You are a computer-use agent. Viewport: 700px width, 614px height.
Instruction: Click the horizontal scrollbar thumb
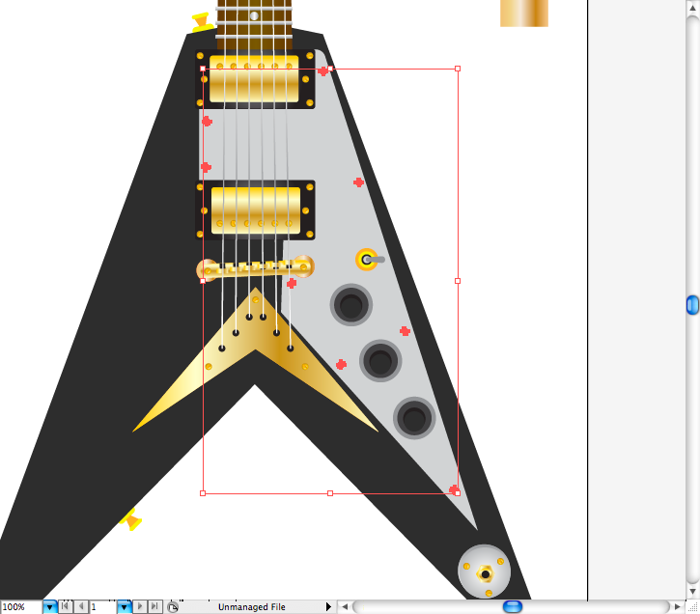513,607
